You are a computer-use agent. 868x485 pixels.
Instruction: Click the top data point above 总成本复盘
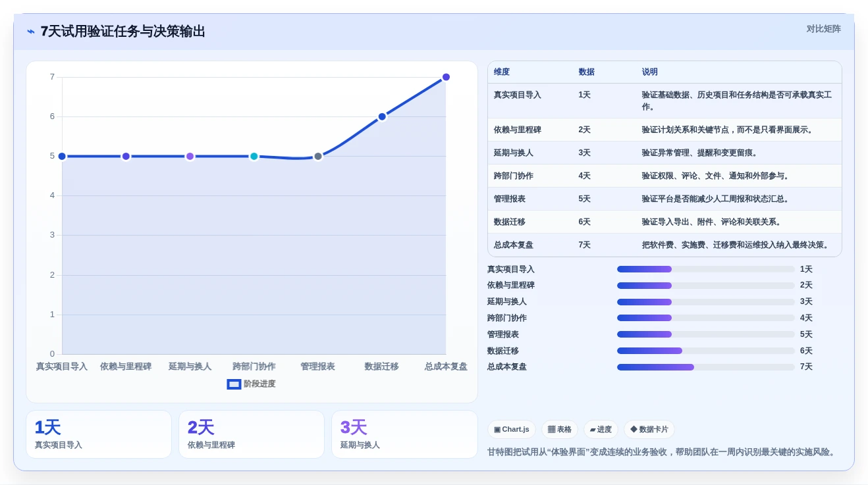pos(446,77)
